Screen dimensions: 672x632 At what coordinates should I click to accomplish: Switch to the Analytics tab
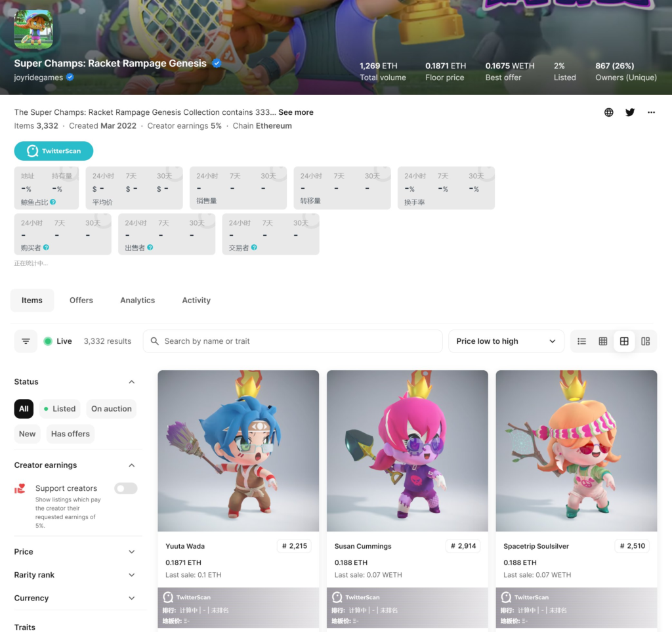(138, 301)
